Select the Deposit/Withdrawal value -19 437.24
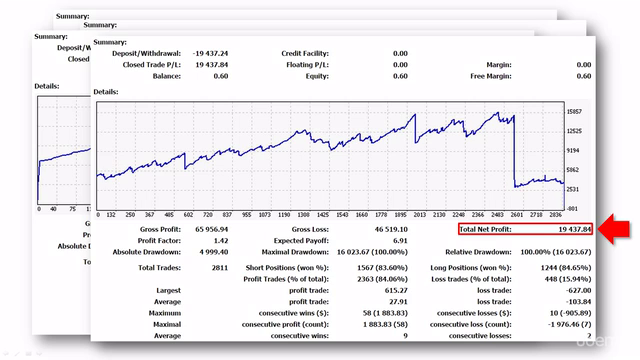This screenshot has width=640, height=360. [210, 53]
